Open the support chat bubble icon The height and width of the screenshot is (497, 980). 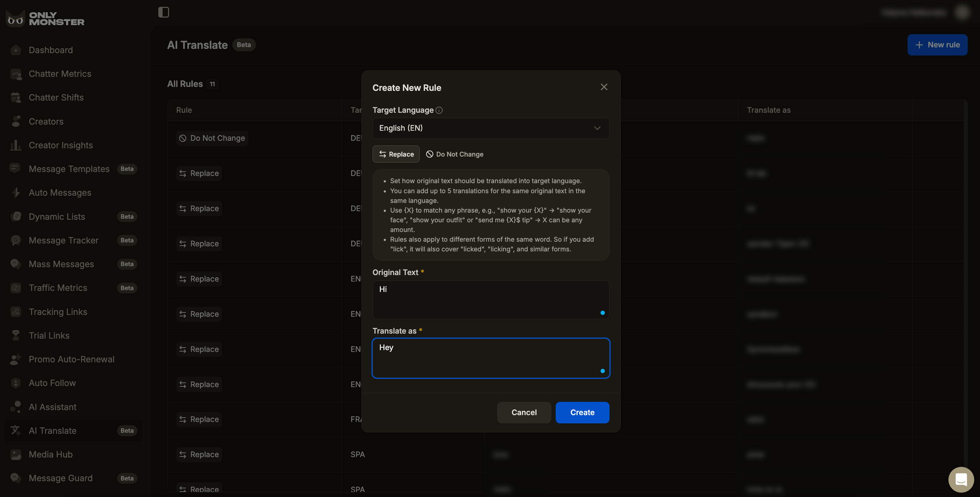pos(961,479)
